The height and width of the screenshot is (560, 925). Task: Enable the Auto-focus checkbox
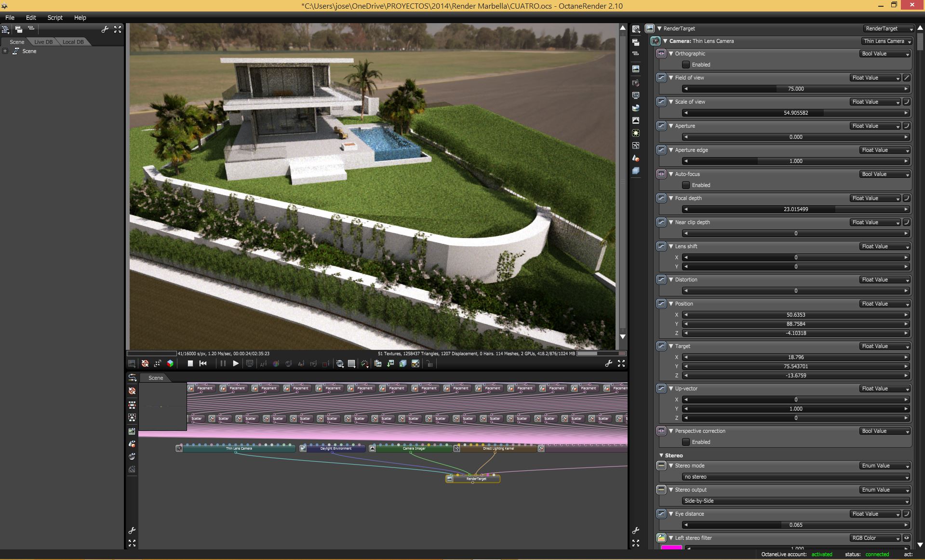686,185
